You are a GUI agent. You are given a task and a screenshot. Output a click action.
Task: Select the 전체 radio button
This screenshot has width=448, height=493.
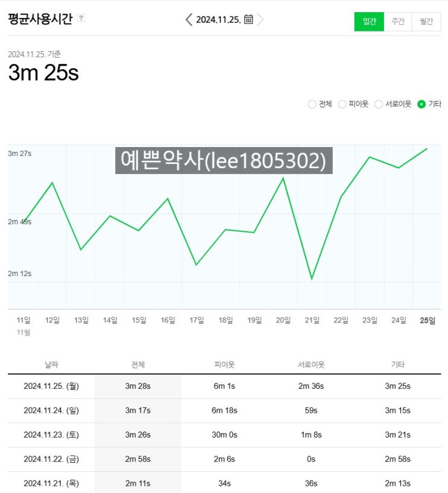coord(312,104)
